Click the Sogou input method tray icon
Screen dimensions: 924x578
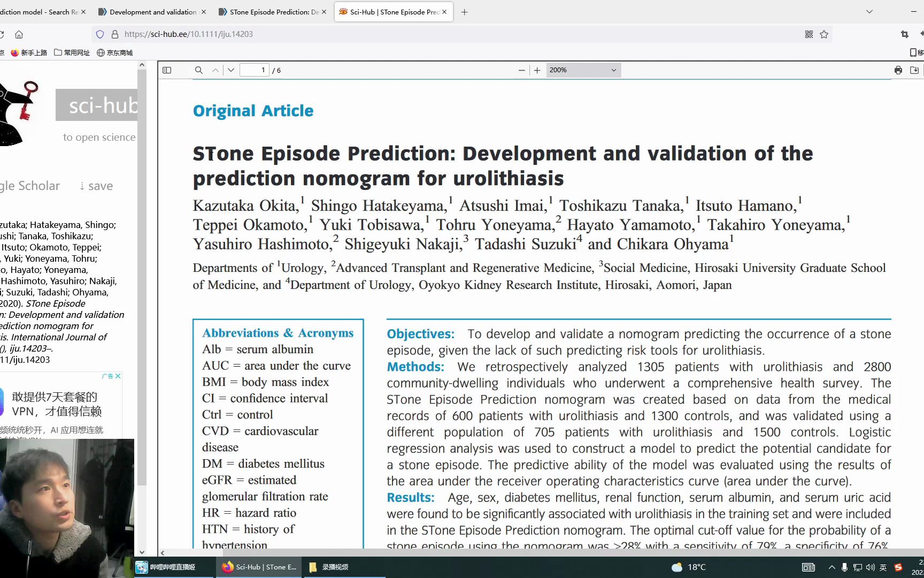point(898,567)
